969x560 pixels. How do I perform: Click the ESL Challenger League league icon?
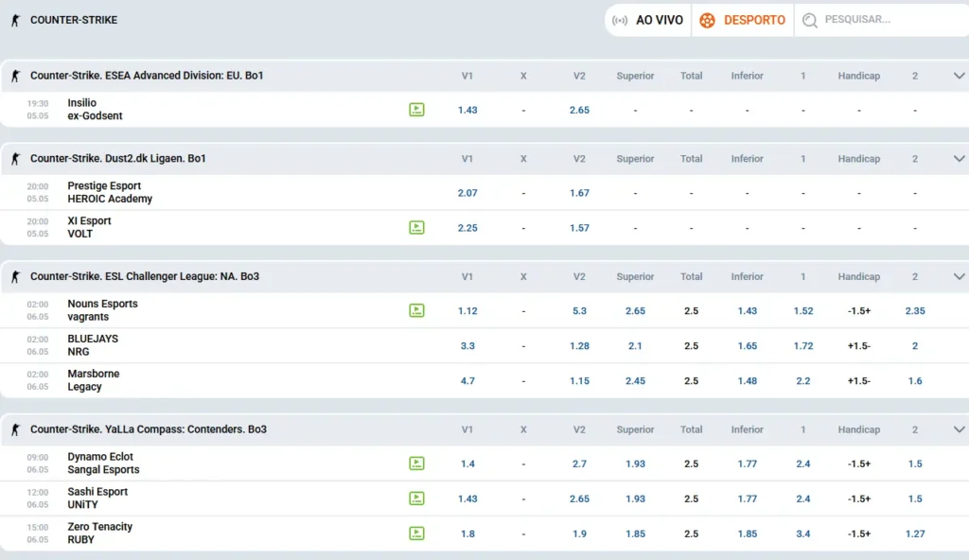pos(15,276)
